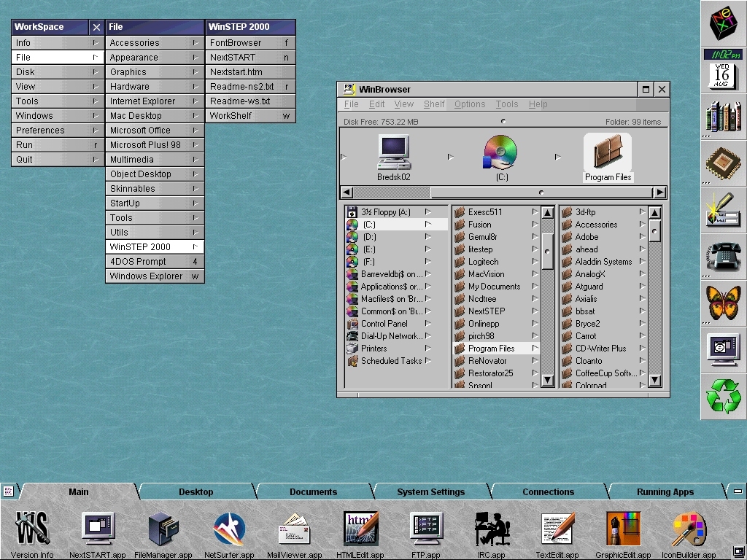Expand Microsoft Office submenu
This screenshot has width=747, height=560.
click(155, 131)
